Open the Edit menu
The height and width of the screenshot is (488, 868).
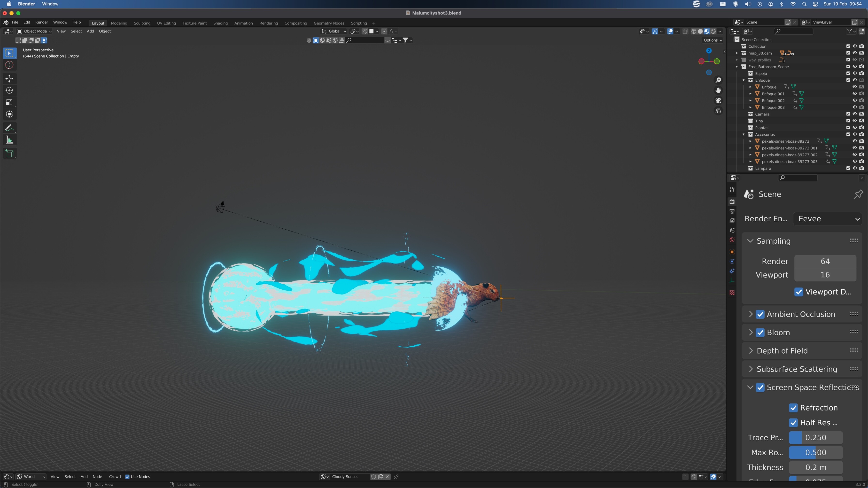(x=27, y=22)
